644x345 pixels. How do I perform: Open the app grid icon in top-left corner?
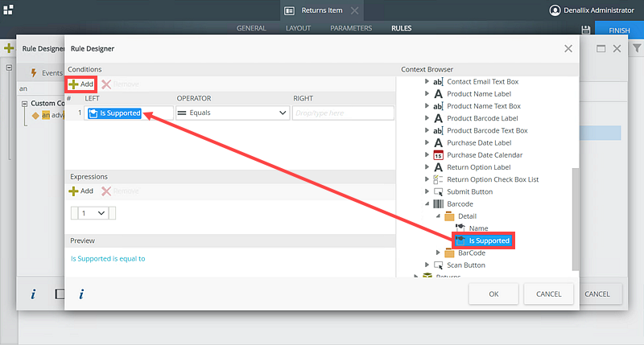tap(8, 10)
